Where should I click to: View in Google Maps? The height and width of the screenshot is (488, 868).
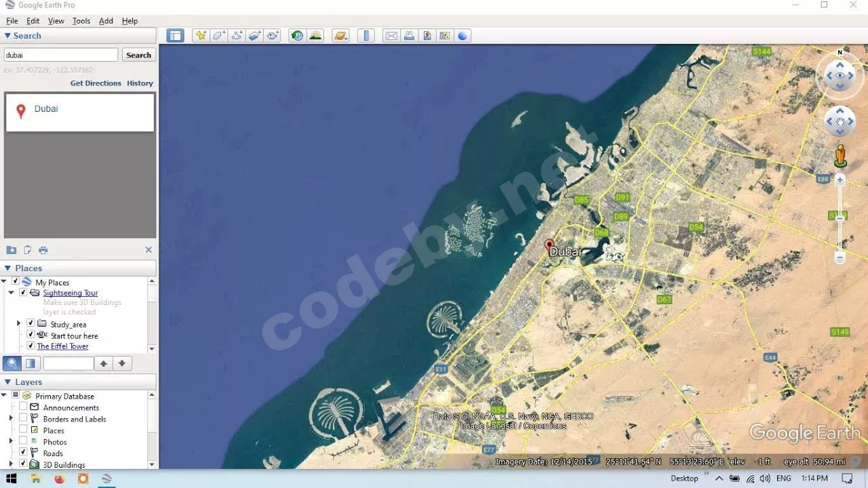445,36
